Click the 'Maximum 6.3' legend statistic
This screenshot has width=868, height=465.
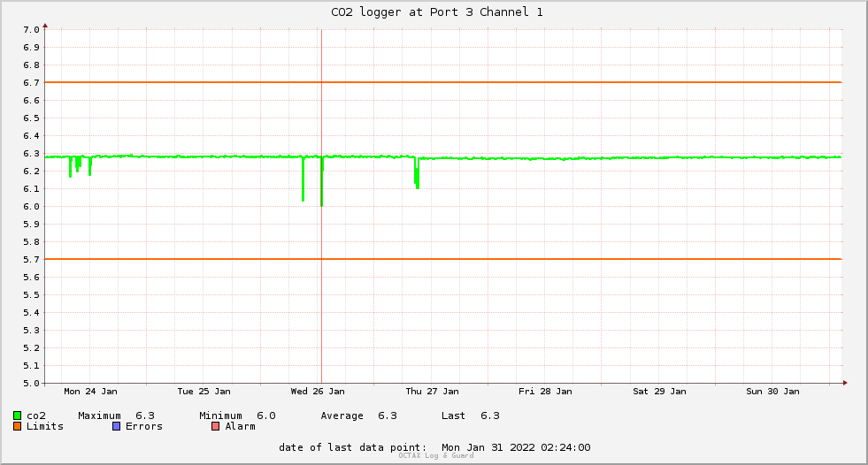pos(116,415)
